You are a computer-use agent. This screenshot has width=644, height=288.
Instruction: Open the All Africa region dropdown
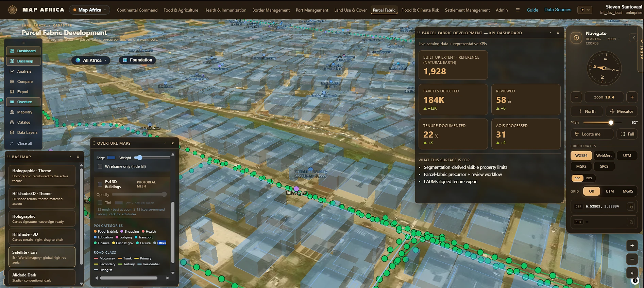click(91, 60)
